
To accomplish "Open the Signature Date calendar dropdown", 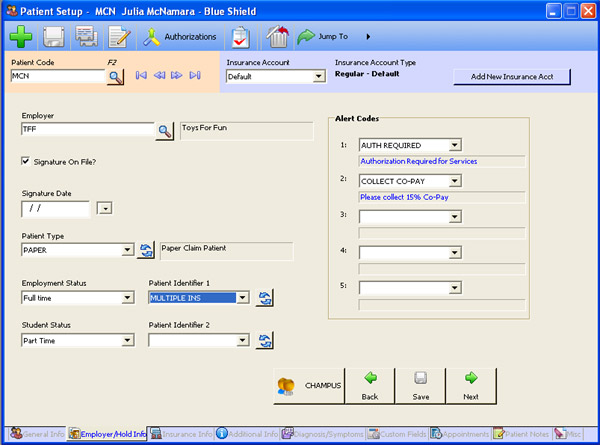I will pyautogui.click(x=103, y=208).
